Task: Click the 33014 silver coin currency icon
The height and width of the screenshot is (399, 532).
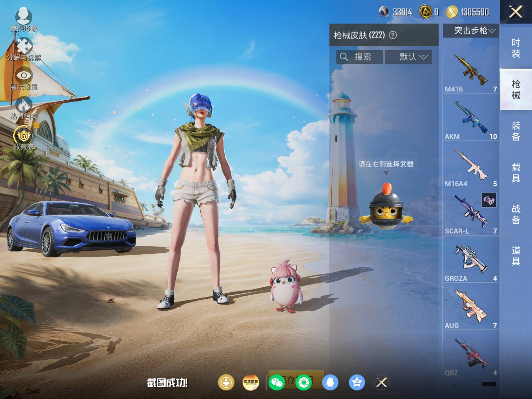Action: pos(384,12)
